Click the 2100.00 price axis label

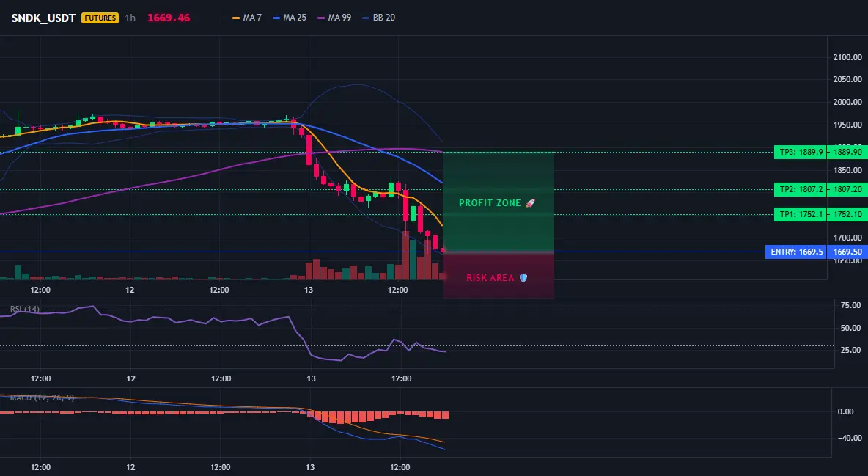(x=847, y=58)
